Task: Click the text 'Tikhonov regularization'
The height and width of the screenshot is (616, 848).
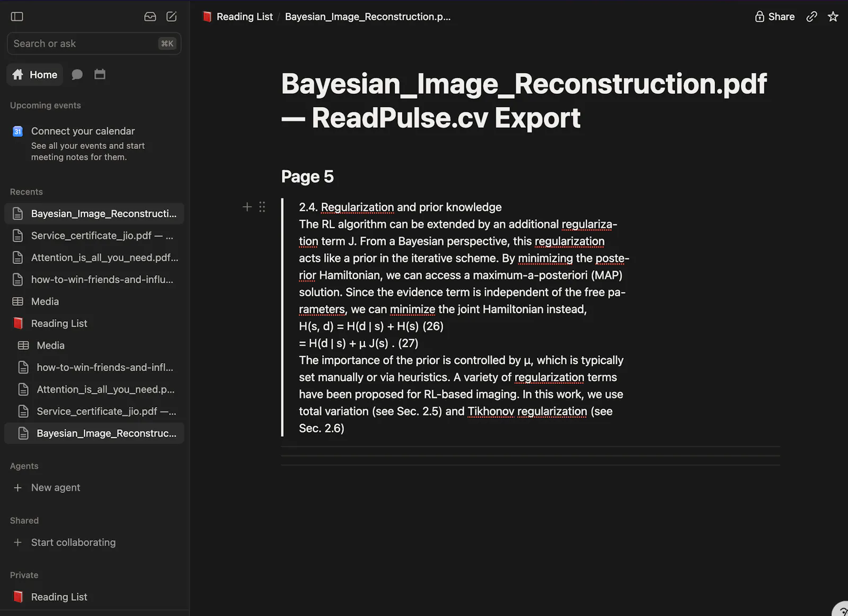Action: (x=527, y=411)
